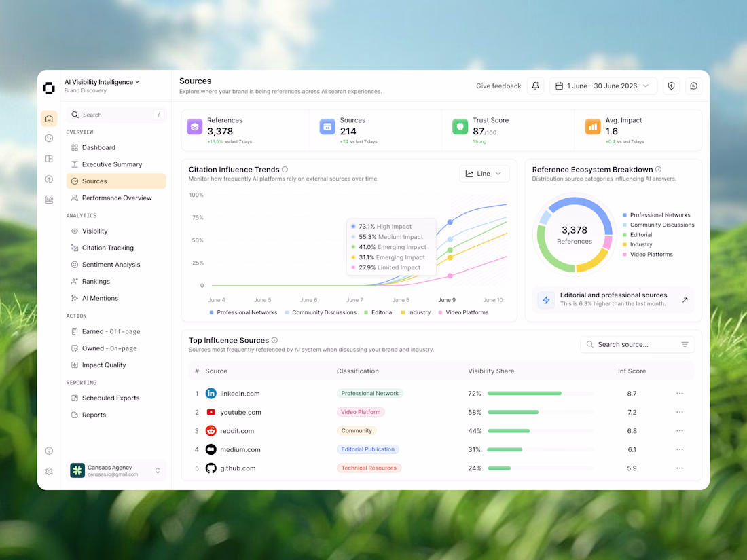Click the Avg. Impact bar-chart icon
The height and width of the screenshot is (560, 747).
[593, 127]
